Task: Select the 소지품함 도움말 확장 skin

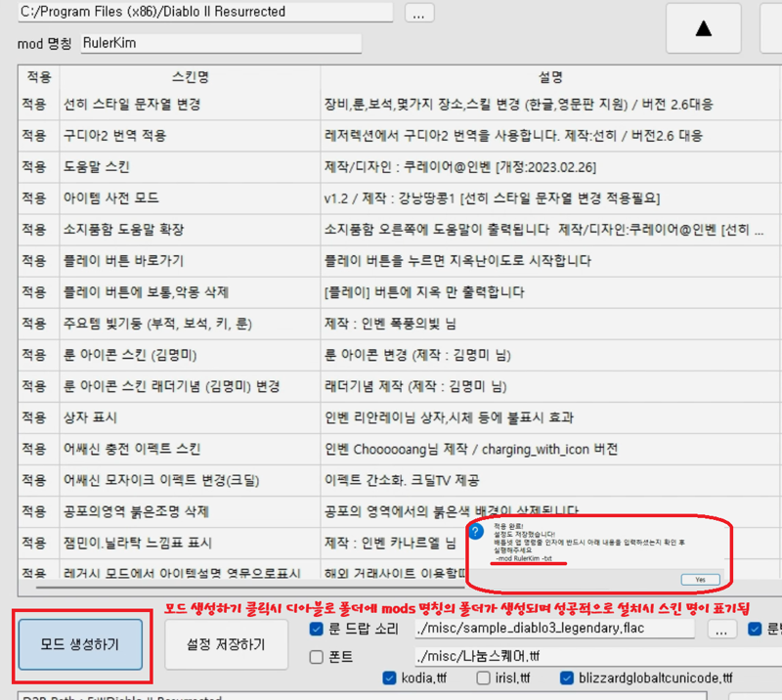Action: pos(124,230)
